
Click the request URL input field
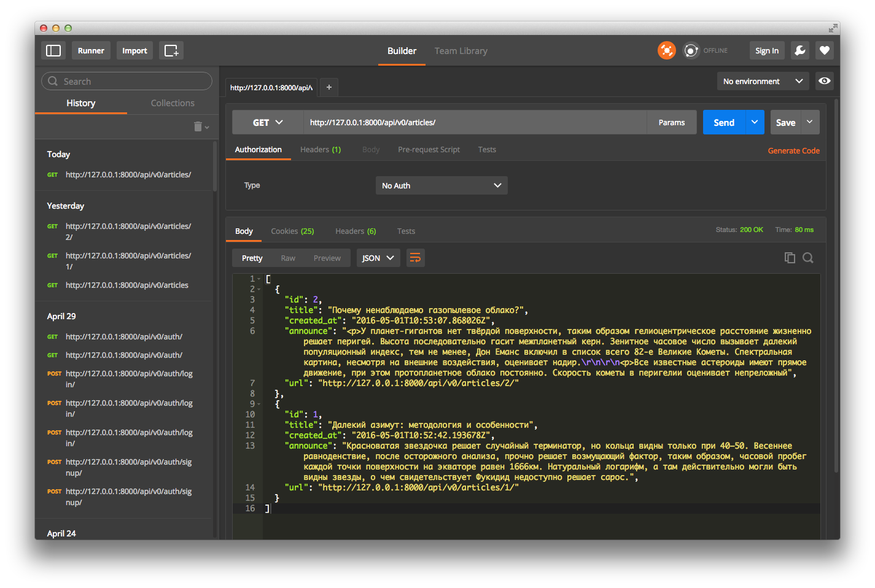tap(474, 123)
